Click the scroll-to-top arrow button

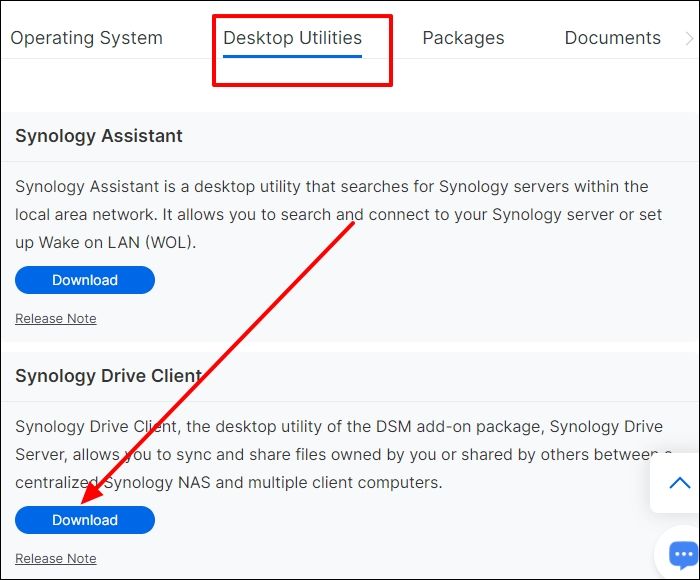click(x=679, y=483)
